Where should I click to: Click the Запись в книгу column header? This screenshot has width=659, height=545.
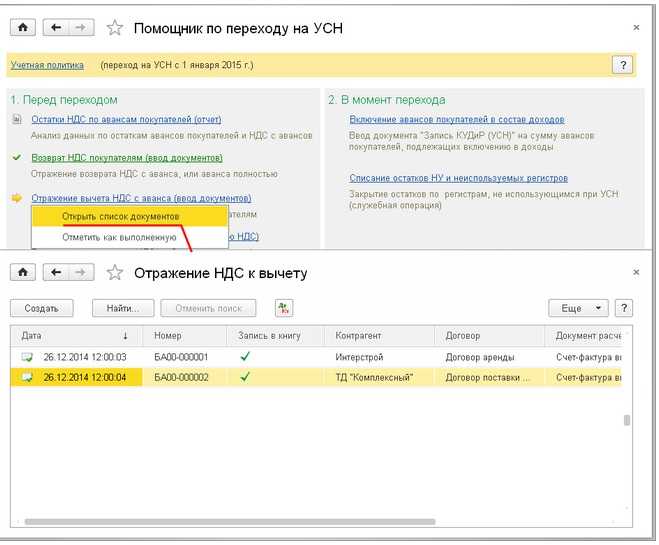pos(275,336)
